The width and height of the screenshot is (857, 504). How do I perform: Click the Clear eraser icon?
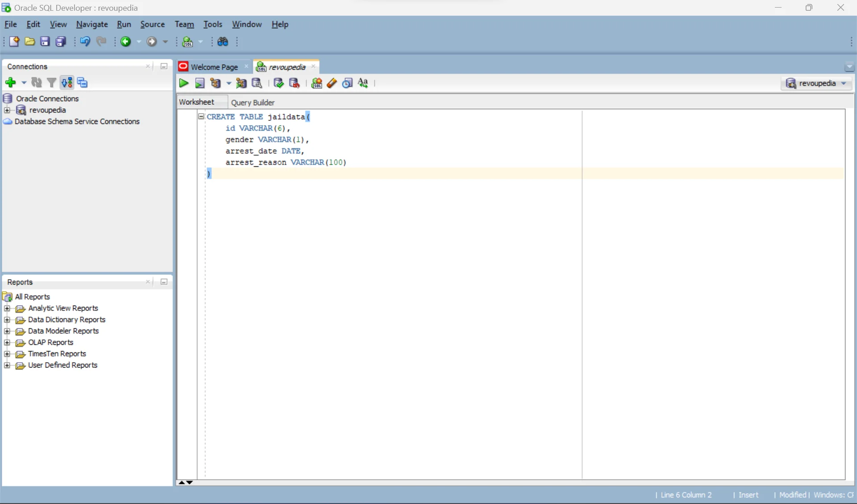(332, 83)
